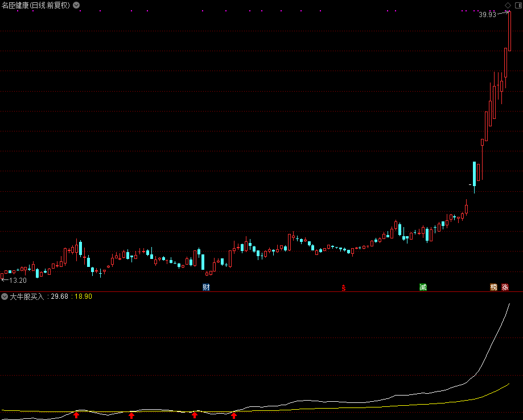Open the dropdown beside 名臣健康 chart title

(76, 5)
